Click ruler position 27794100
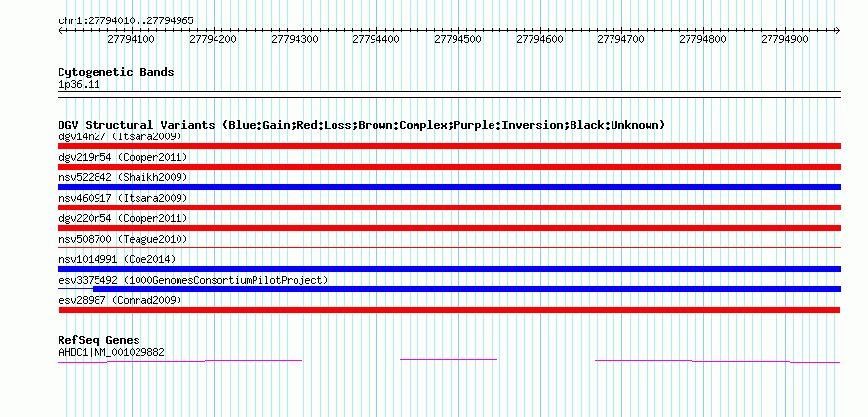This screenshot has width=868, height=417. click(x=132, y=40)
